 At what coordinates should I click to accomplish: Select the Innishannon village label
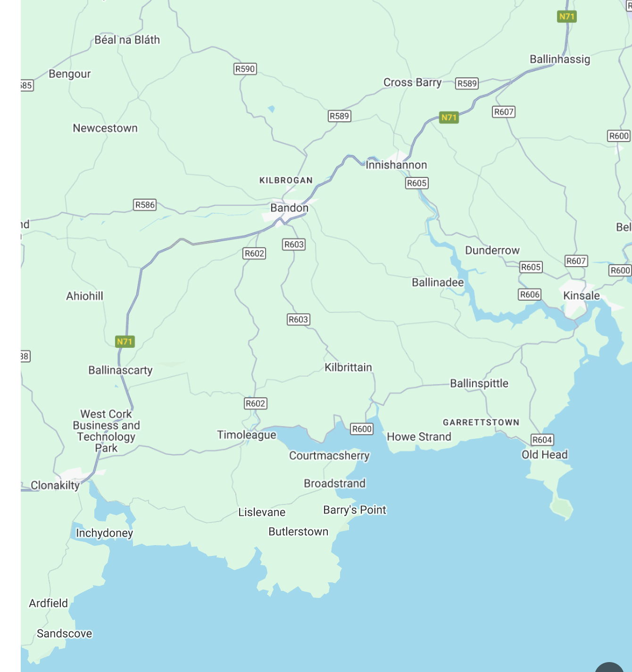396,165
